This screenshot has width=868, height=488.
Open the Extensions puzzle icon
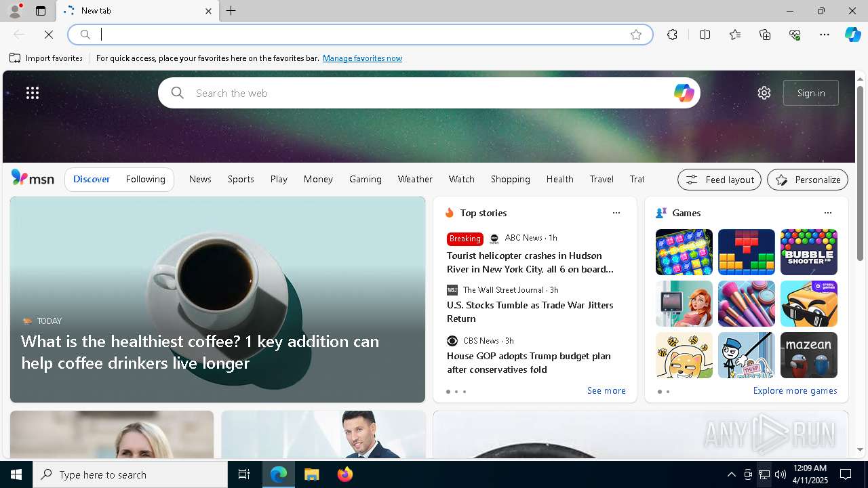[672, 35]
